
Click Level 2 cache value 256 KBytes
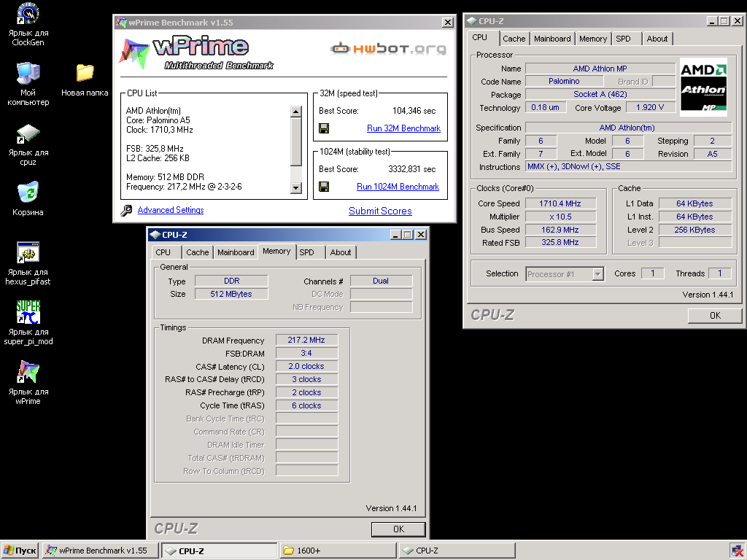point(694,230)
